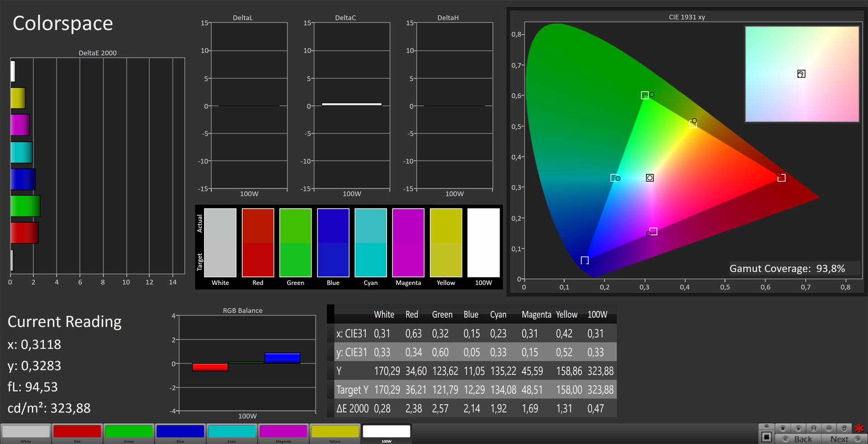Click the zoomed white point inset thumbnail
This screenshot has height=444, width=868.
pyautogui.click(x=802, y=74)
